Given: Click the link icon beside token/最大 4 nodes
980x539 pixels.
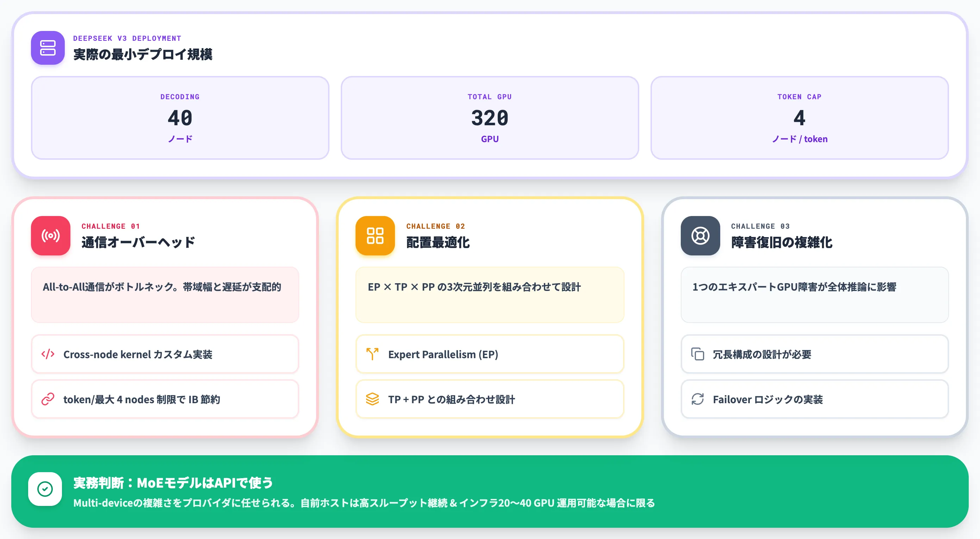Looking at the screenshot, I should coord(48,399).
